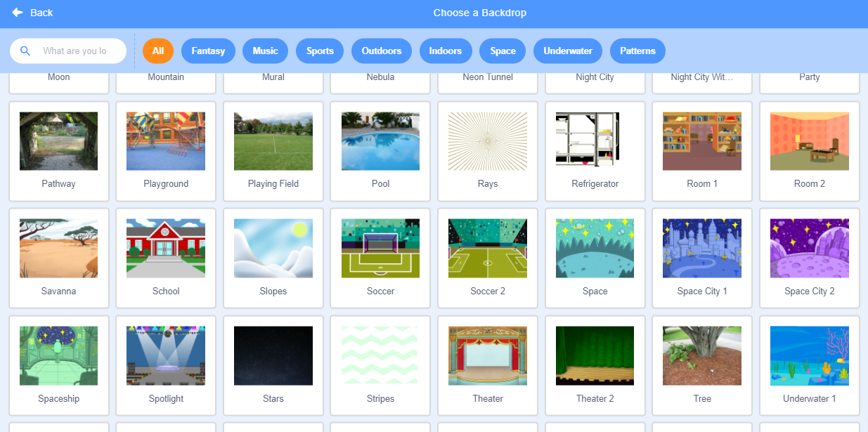Click the "Mural" backdrop label
The image size is (868, 432).
pos(273,77)
